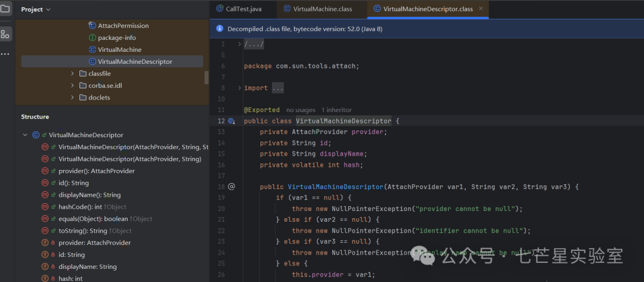Screen dimensions: 644x282
Task: Click the 'no usages' hint
Action: [301, 110]
